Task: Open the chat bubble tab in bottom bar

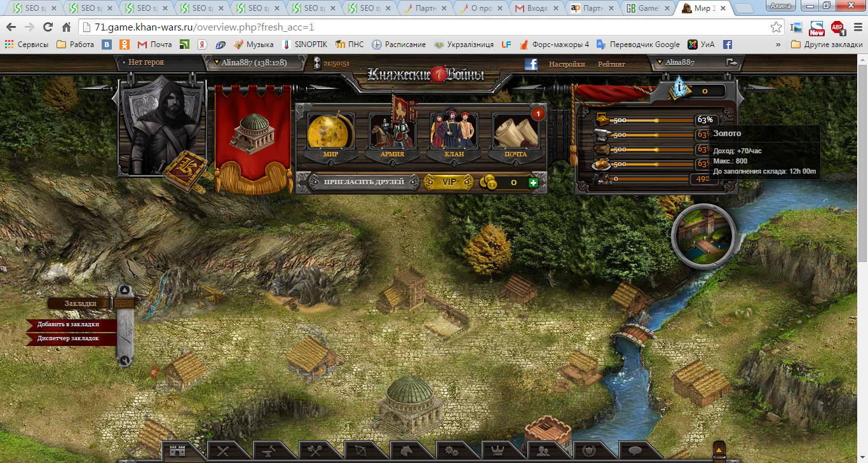Action: pyautogui.click(x=634, y=452)
